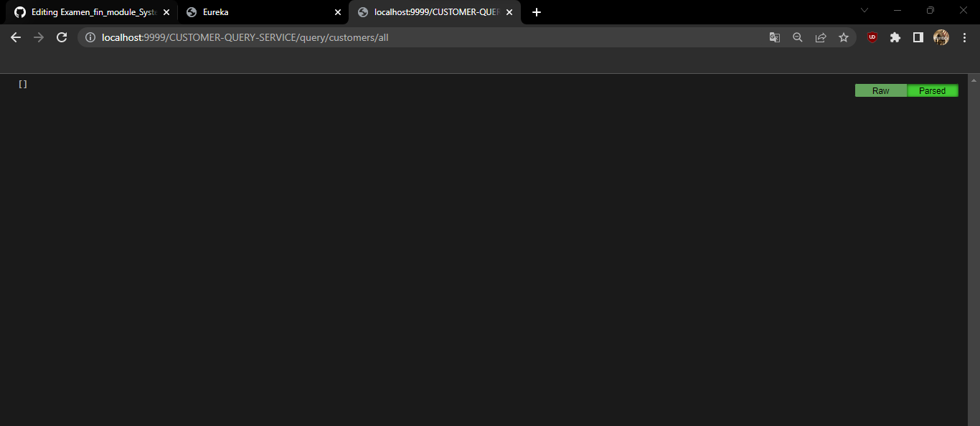Image resolution: width=980 pixels, height=426 pixels.
Task: Open the uBlock Origin extension icon
Action: pos(872,37)
